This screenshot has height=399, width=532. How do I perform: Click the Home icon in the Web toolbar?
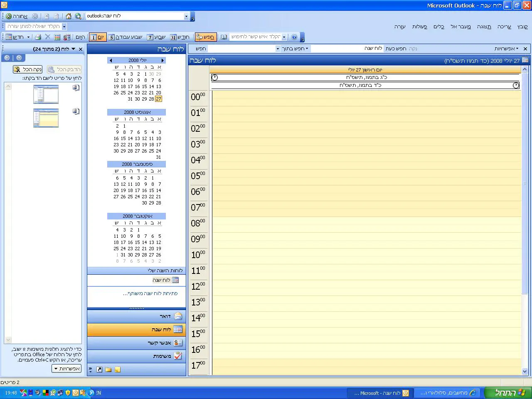[x=69, y=16]
